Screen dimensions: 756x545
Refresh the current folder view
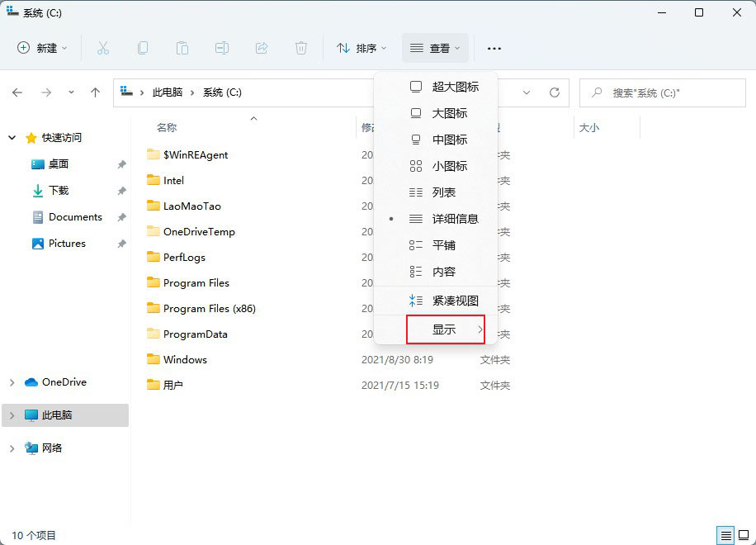(x=555, y=92)
